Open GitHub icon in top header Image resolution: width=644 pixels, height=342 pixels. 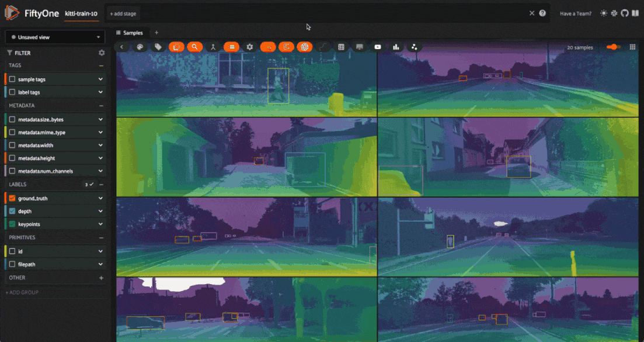[x=625, y=13]
